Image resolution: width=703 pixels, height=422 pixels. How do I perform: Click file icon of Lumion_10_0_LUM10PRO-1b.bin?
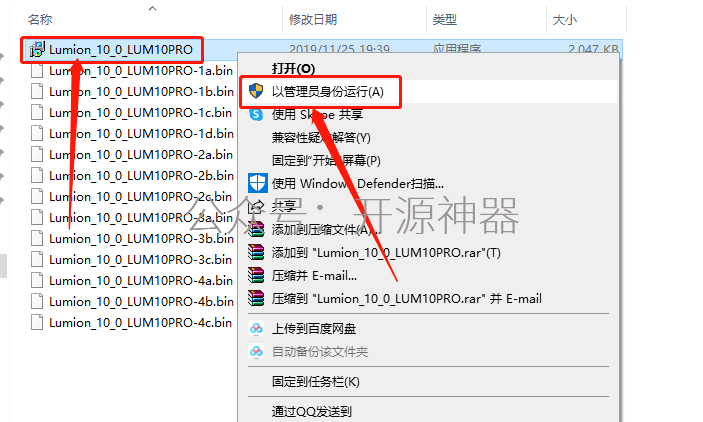tap(37, 91)
